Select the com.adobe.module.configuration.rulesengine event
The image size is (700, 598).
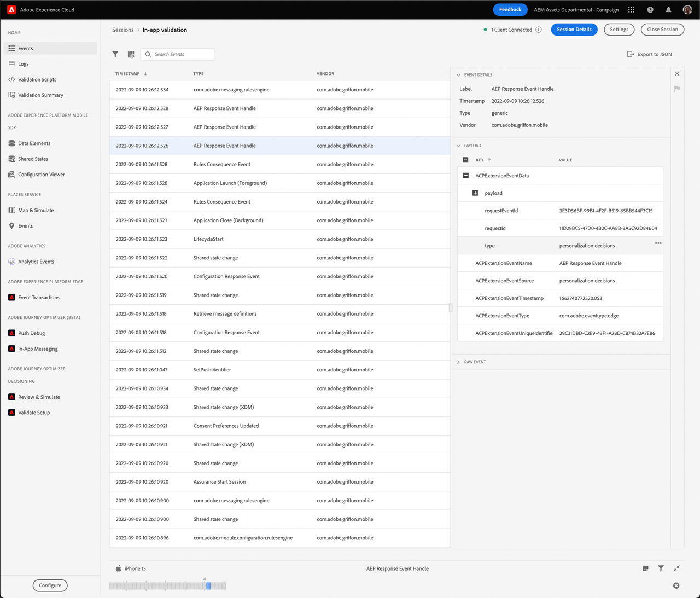(x=280, y=538)
